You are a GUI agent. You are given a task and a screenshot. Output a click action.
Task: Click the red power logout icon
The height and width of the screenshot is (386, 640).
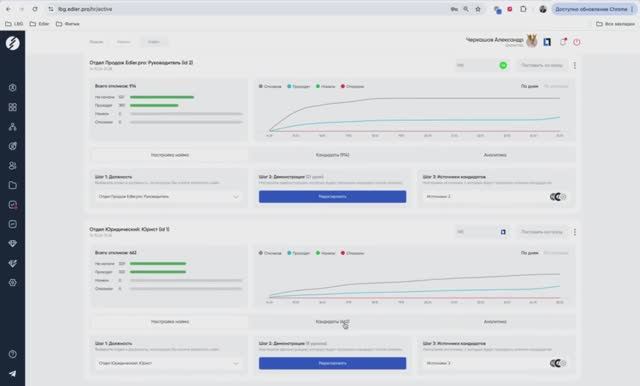577,42
